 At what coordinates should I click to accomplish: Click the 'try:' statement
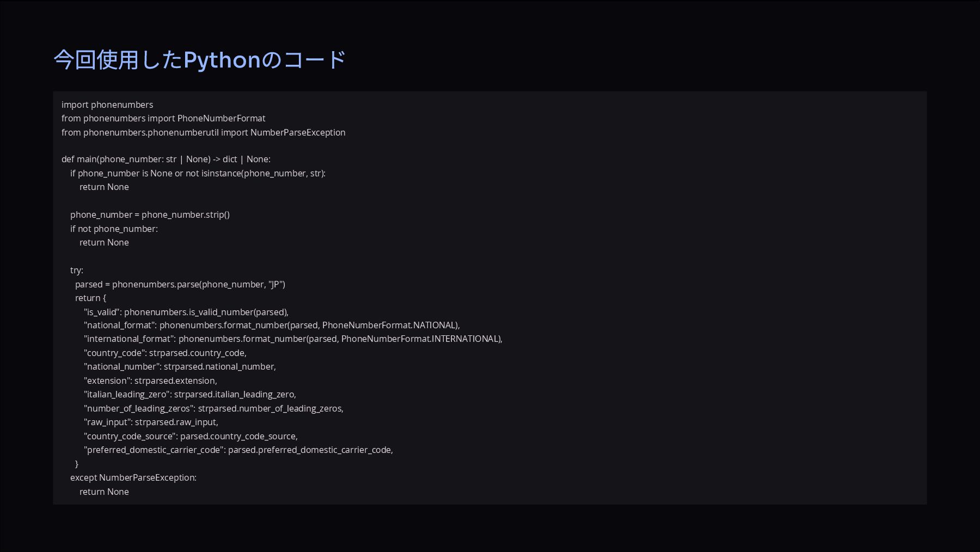pos(77,270)
